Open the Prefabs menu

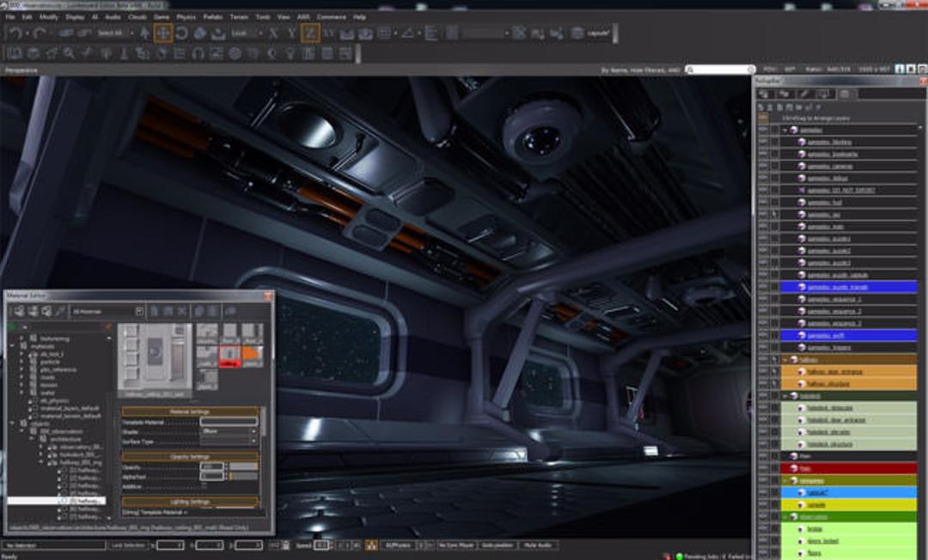coord(212,17)
